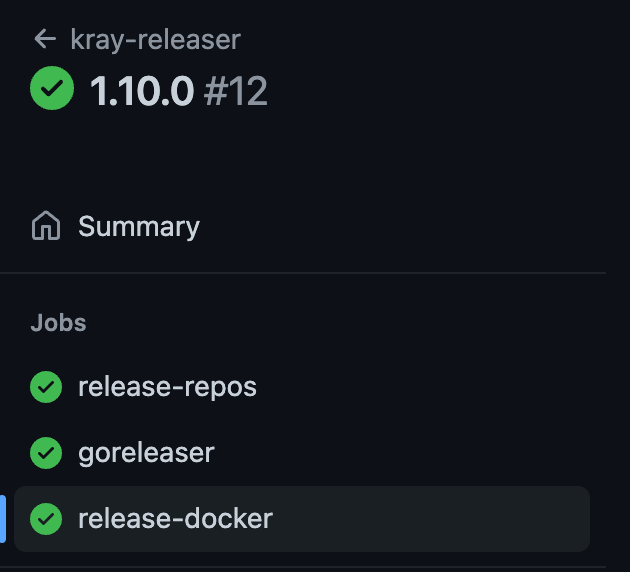This screenshot has height=572, width=630.
Task: Click the Summary house icon
Action: [x=46, y=226]
